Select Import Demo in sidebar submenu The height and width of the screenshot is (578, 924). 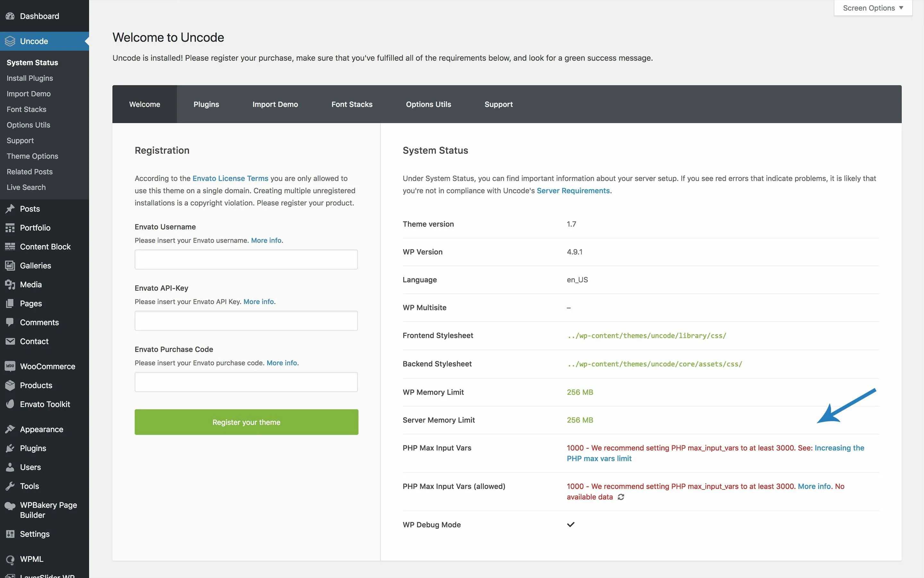pos(29,94)
